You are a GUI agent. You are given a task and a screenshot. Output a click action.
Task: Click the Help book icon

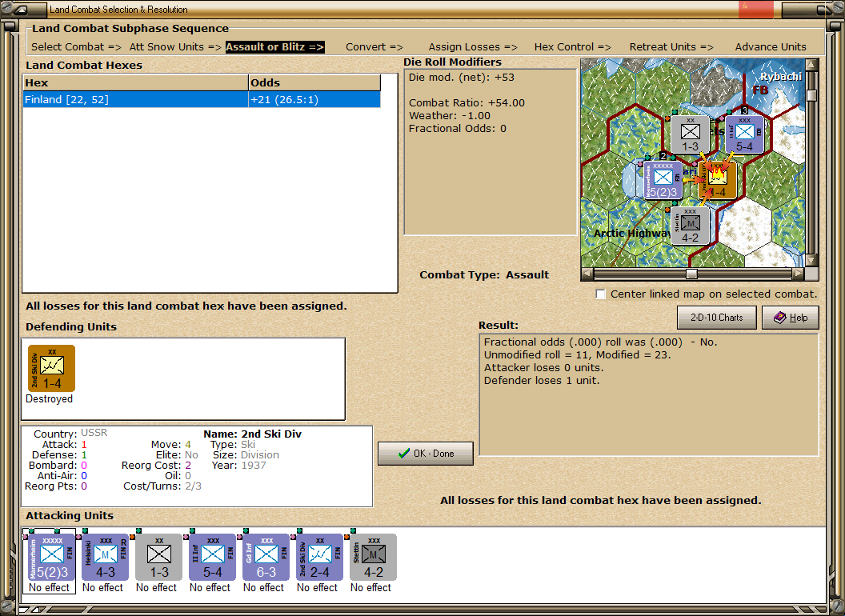click(780, 318)
